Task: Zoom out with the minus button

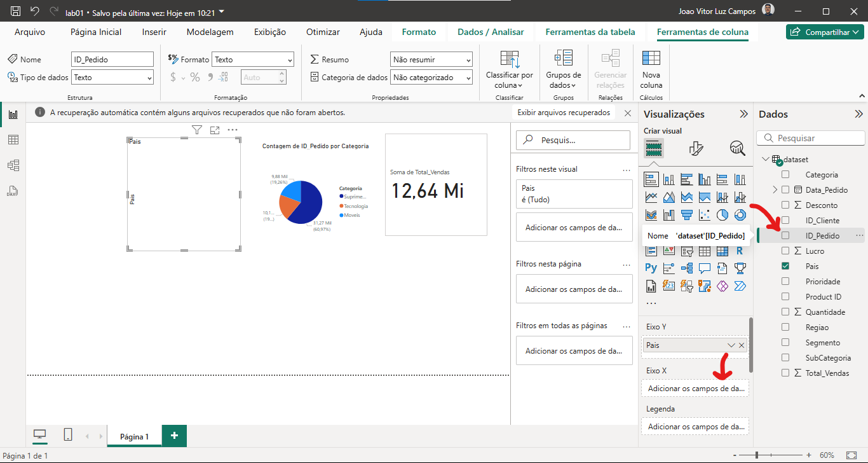Action: coord(736,455)
